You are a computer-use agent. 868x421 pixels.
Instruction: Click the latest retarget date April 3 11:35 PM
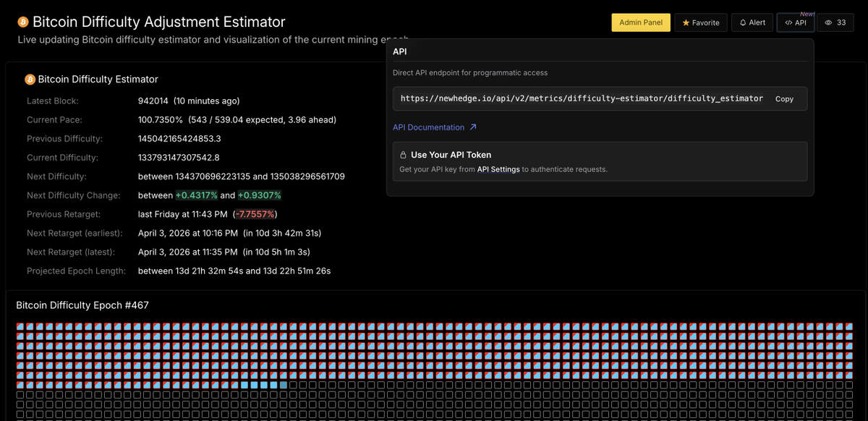point(188,252)
